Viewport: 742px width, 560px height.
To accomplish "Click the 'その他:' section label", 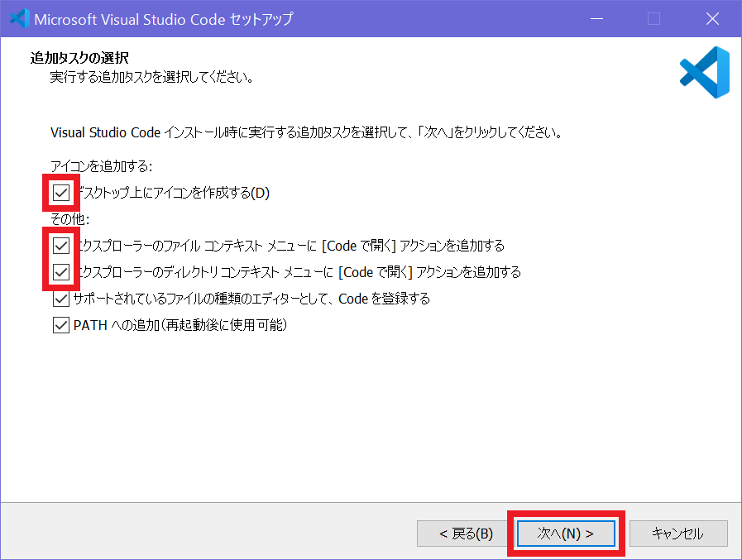I will point(69,220).
